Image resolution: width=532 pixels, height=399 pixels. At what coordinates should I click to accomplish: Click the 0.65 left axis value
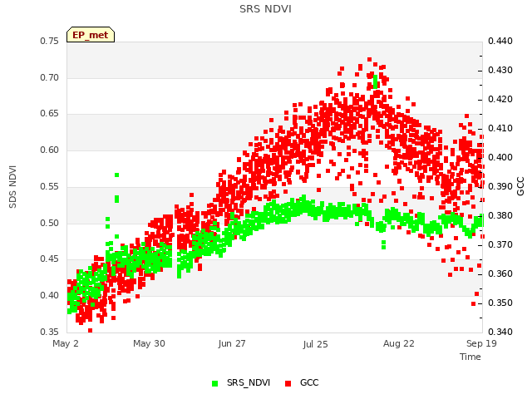pos(50,113)
